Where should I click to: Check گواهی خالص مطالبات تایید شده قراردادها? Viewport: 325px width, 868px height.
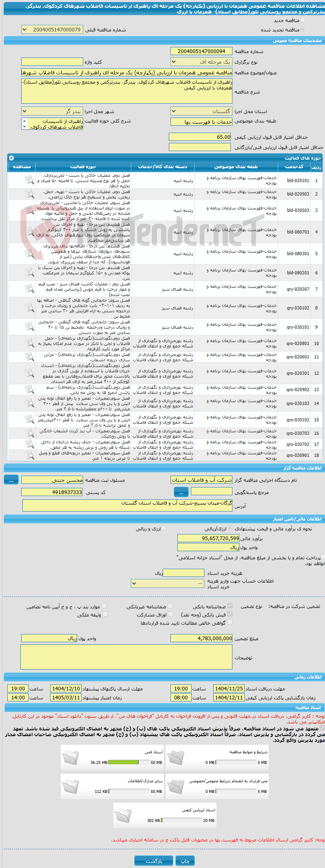(230, 622)
